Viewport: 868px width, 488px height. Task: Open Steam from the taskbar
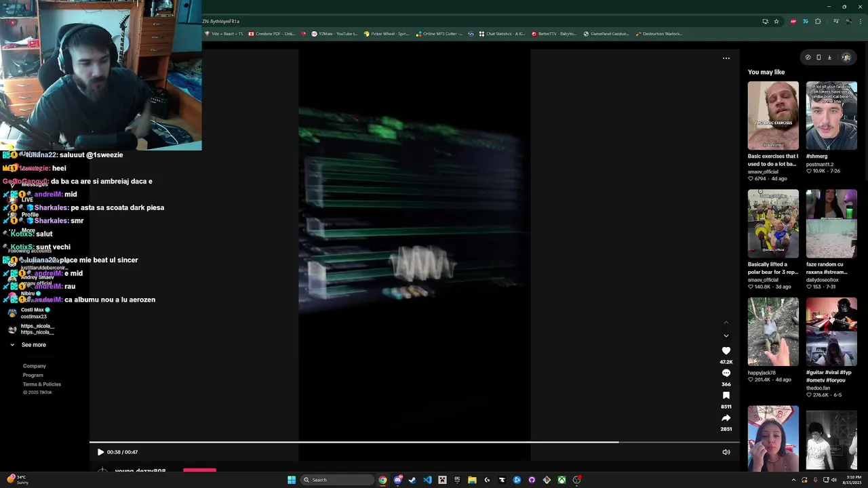(412, 480)
